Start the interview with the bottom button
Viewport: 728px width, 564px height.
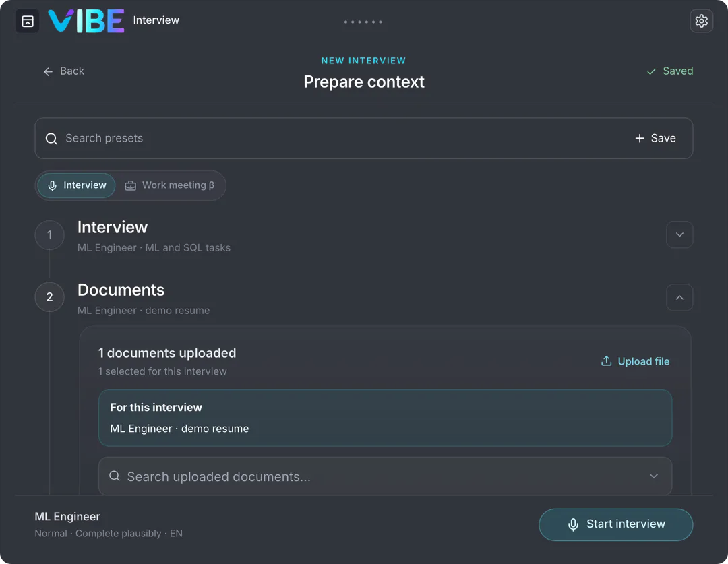pyautogui.click(x=615, y=524)
